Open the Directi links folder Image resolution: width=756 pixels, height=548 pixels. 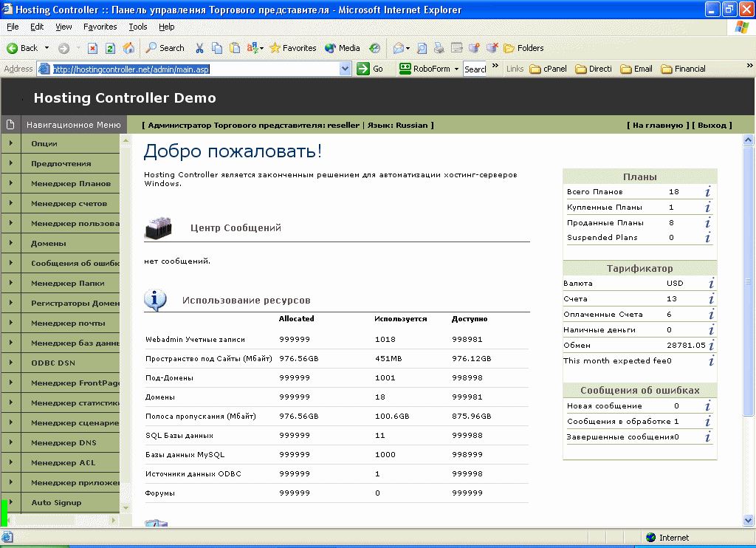click(594, 69)
